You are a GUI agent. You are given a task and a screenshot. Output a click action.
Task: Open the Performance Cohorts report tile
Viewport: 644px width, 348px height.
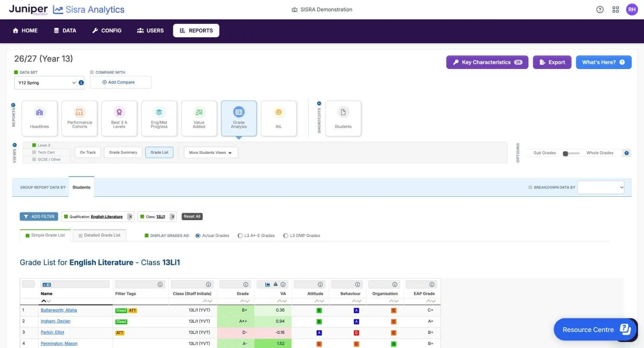coord(79,119)
